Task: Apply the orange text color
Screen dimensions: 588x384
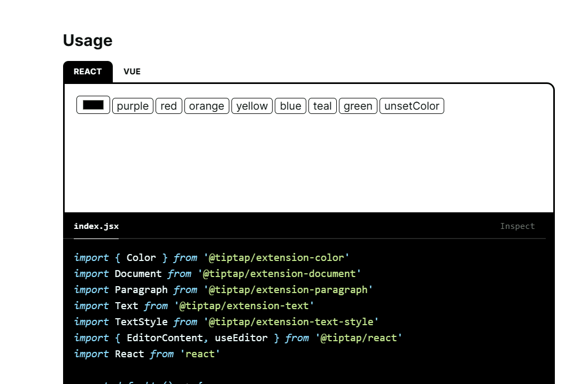Action: pos(206,106)
